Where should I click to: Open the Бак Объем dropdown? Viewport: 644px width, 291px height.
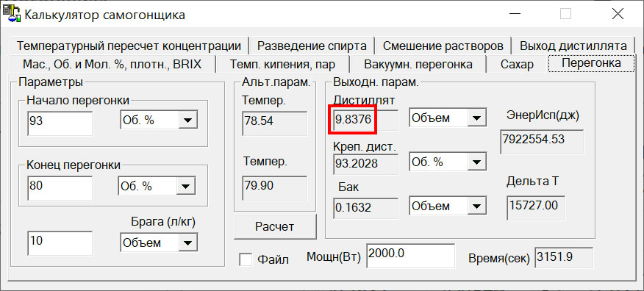click(x=476, y=206)
